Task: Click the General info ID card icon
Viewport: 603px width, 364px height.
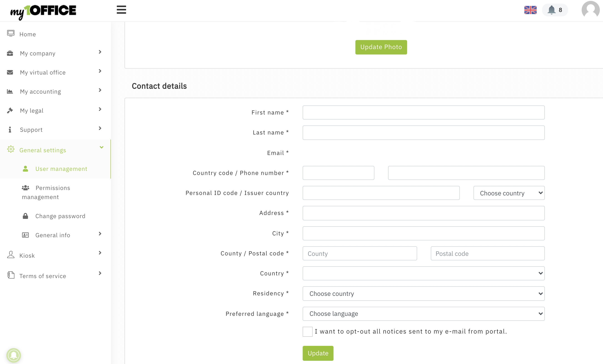Action: 25,235
